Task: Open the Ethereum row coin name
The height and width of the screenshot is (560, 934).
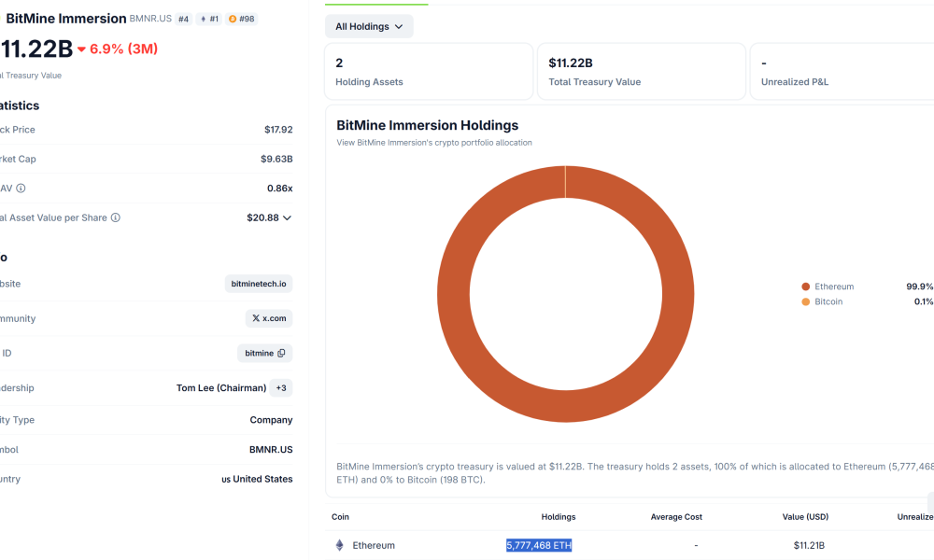Action: [x=374, y=545]
